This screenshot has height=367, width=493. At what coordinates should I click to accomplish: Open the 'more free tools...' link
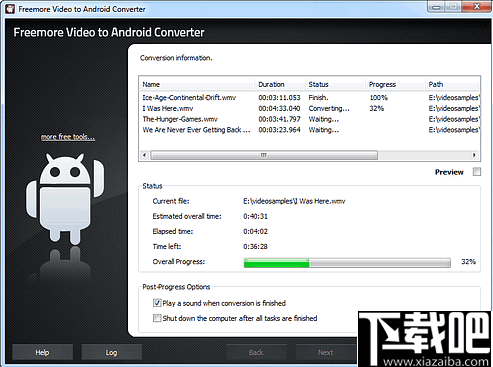pos(68,137)
